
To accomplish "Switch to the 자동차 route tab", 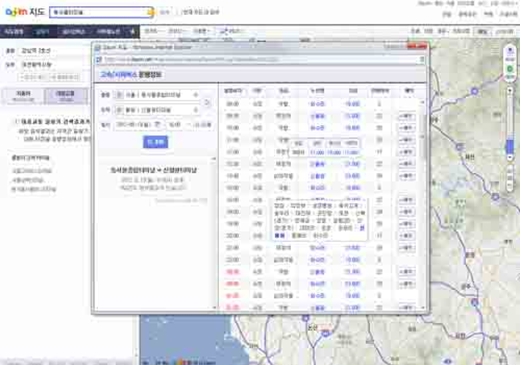I will click(x=23, y=96).
